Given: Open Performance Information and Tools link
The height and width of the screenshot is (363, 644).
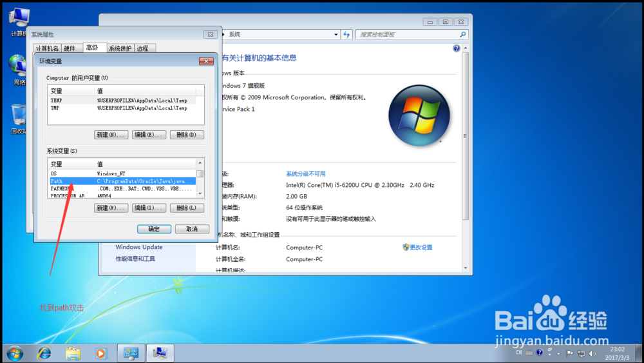Looking at the screenshot, I should coord(135,259).
